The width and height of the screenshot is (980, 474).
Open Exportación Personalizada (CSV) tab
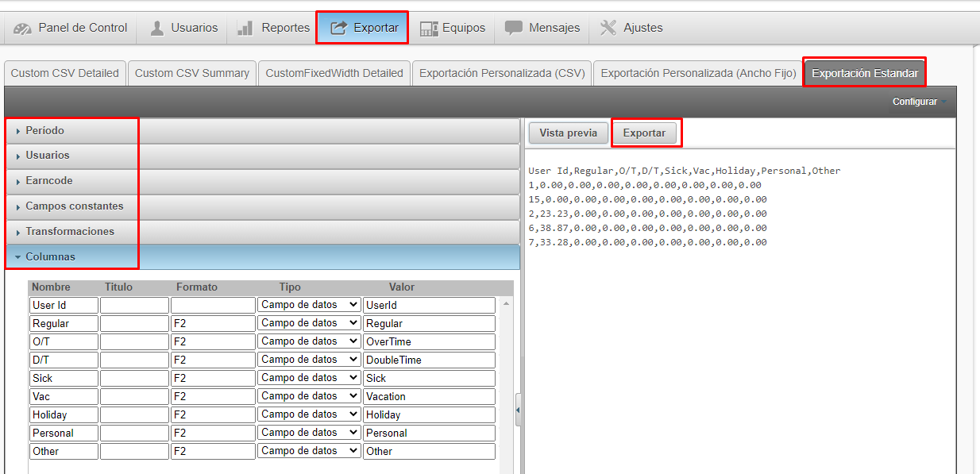(502, 73)
